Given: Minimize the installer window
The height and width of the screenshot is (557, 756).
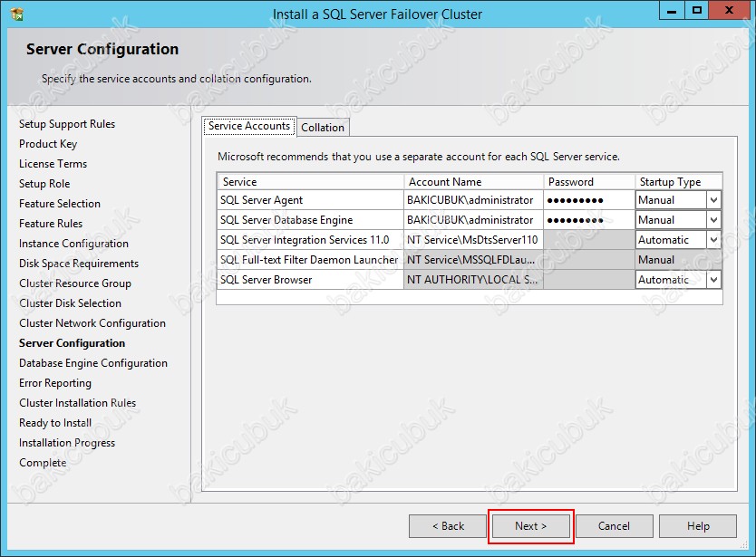Looking at the screenshot, I should (672, 11).
